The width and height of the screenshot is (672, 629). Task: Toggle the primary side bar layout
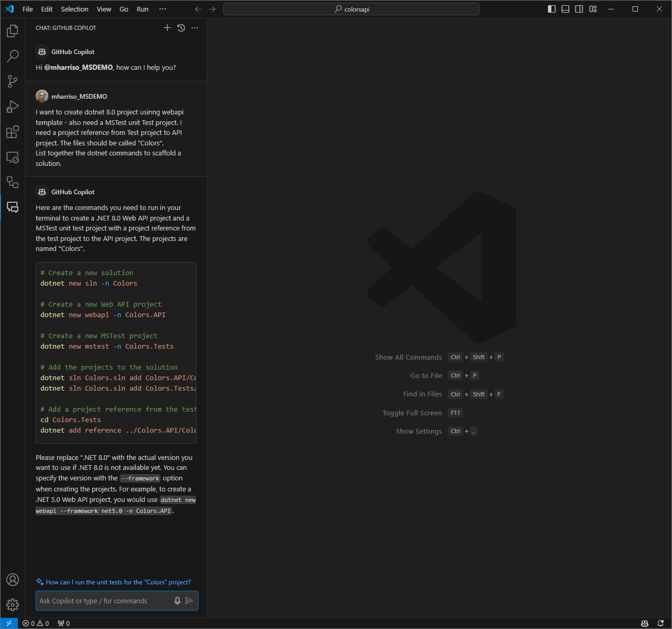pyautogui.click(x=552, y=9)
